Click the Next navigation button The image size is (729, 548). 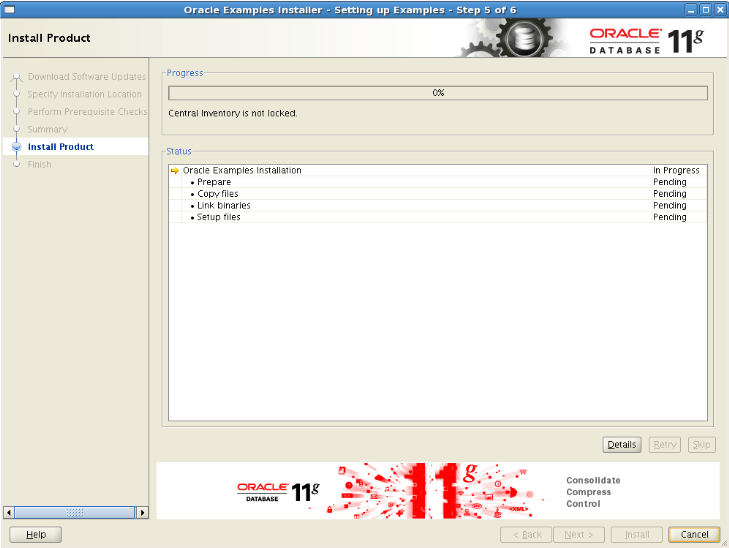(x=579, y=535)
